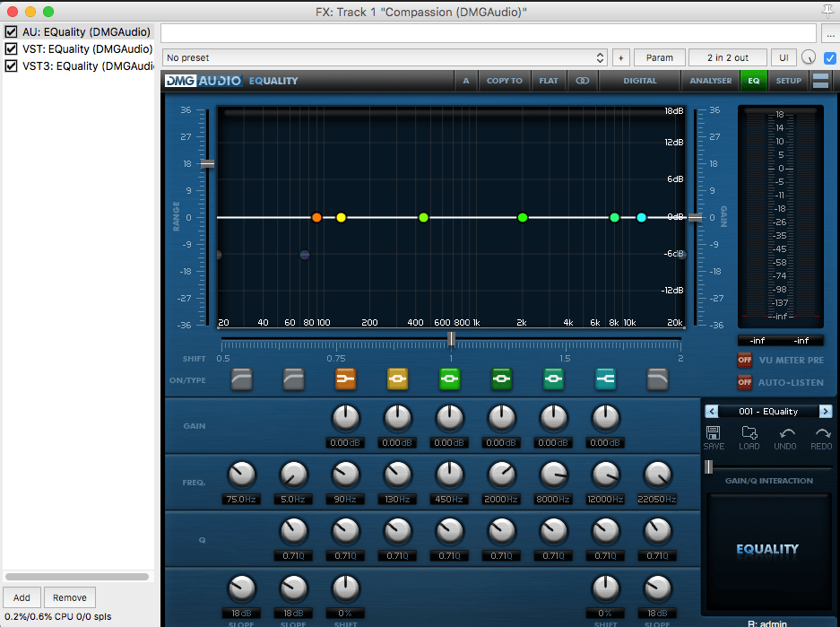The height and width of the screenshot is (627, 840).
Task: Select the green EQ node near 2k
Action: (523, 217)
